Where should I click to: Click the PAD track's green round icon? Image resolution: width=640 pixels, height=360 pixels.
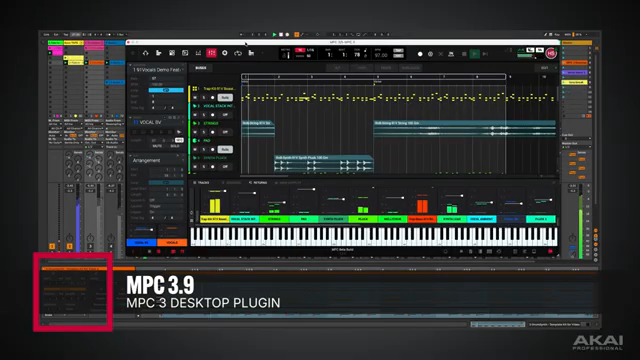pos(195,140)
